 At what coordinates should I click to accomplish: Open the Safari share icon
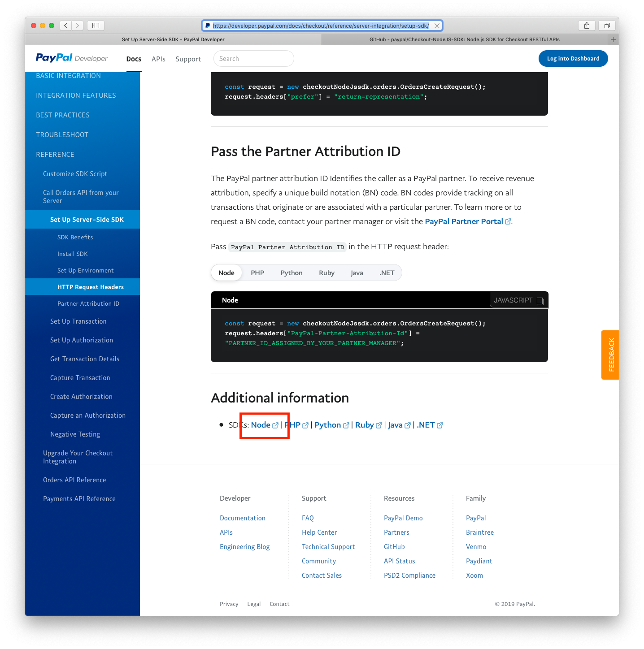[x=587, y=26]
